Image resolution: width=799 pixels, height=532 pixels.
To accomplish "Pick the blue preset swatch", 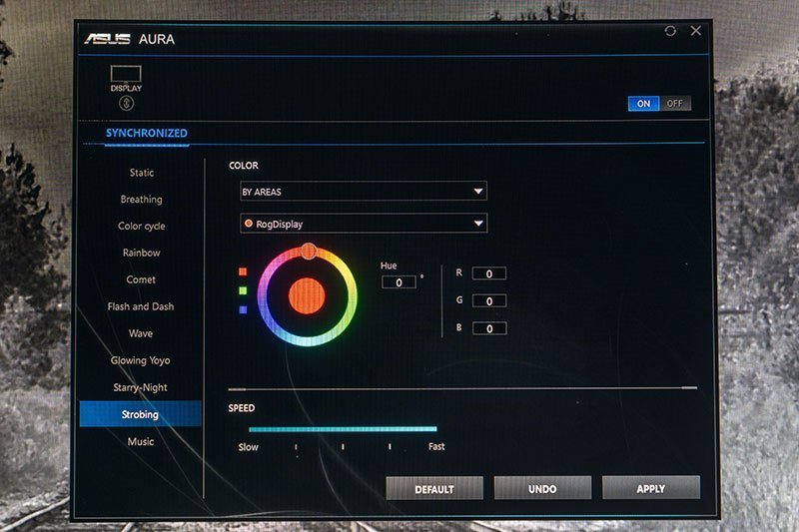I will tap(243, 309).
